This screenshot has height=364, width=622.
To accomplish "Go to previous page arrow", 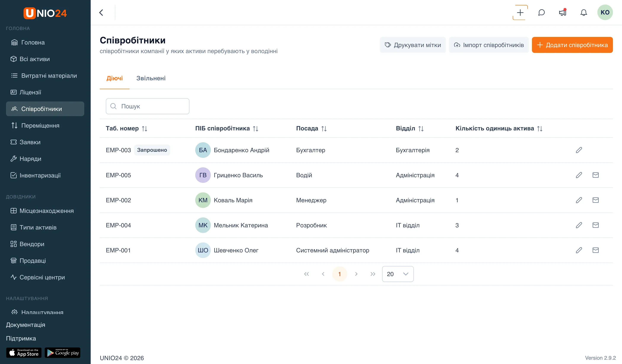I will pos(323,274).
